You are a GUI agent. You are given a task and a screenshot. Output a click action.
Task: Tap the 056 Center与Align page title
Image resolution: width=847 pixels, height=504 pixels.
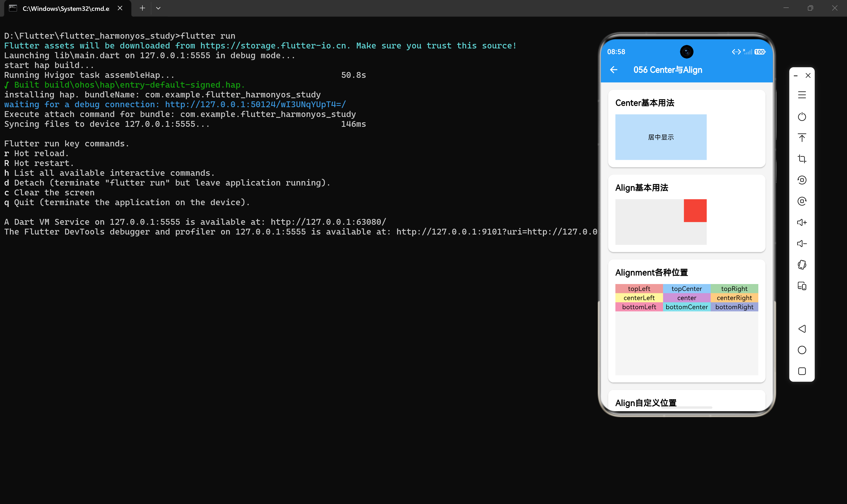point(668,70)
